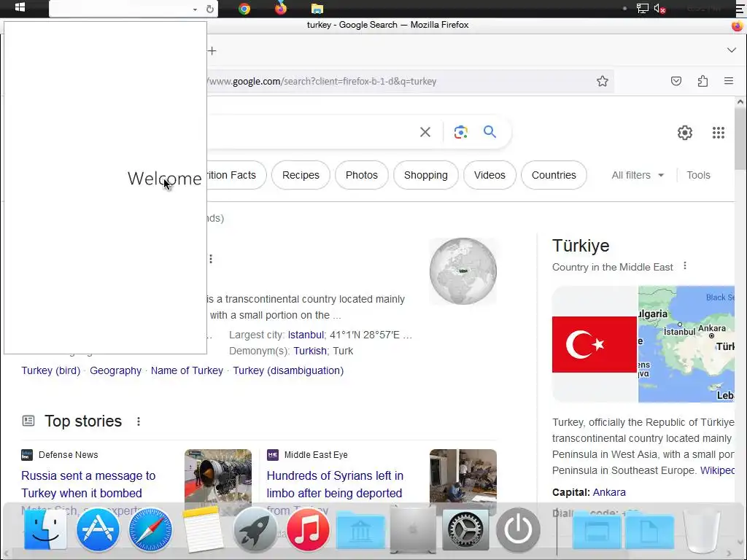
Task: Unmute the volume tray icon
Action: coord(659,9)
